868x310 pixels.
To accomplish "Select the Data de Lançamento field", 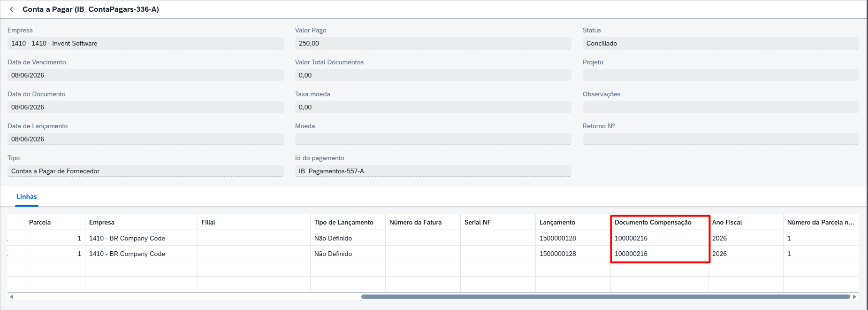I will click(145, 139).
